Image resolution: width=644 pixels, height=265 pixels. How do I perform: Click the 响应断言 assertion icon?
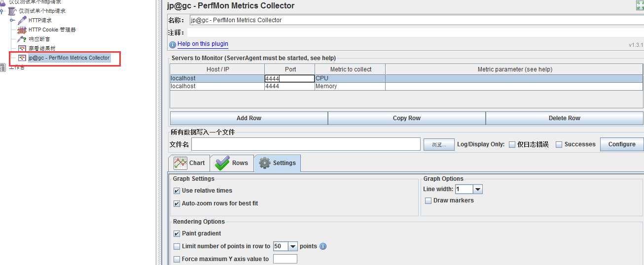[22, 39]
